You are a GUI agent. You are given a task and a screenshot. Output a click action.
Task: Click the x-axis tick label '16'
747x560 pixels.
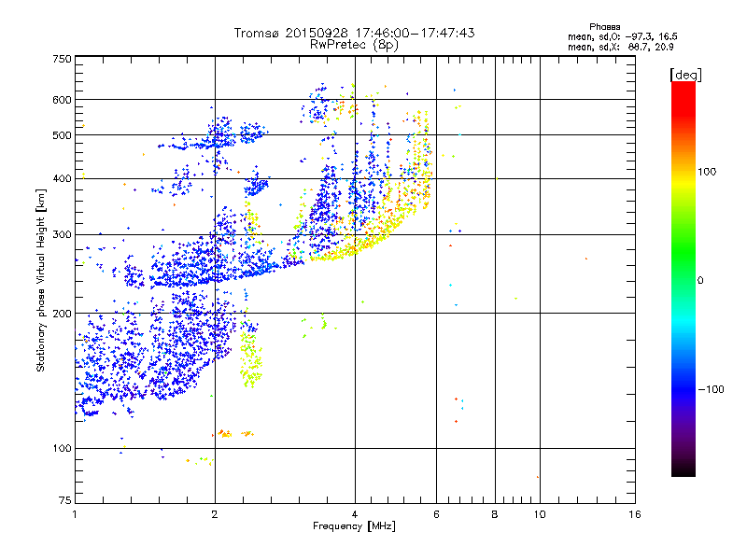[x=635, y=514]
